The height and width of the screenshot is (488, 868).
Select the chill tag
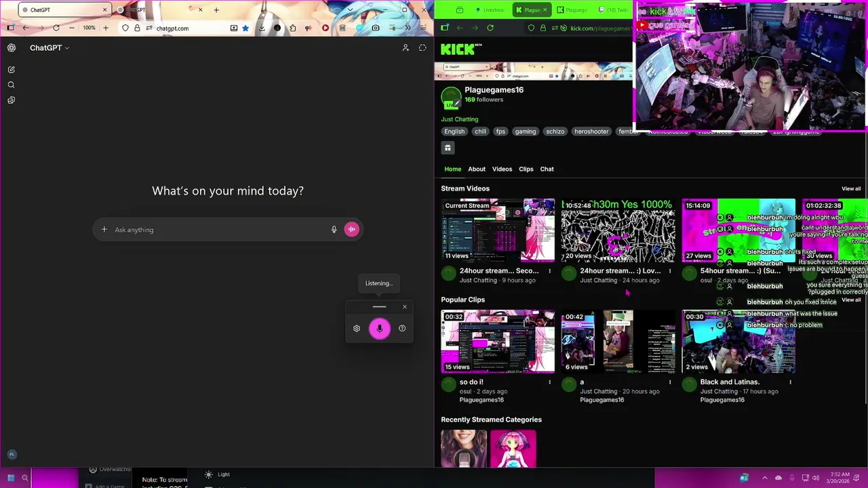point(480,131)
